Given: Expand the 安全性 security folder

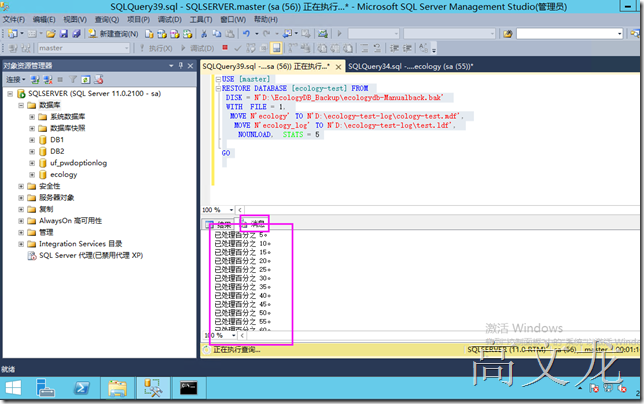Looking at the screenshot, I should click(x=21, y=186).
